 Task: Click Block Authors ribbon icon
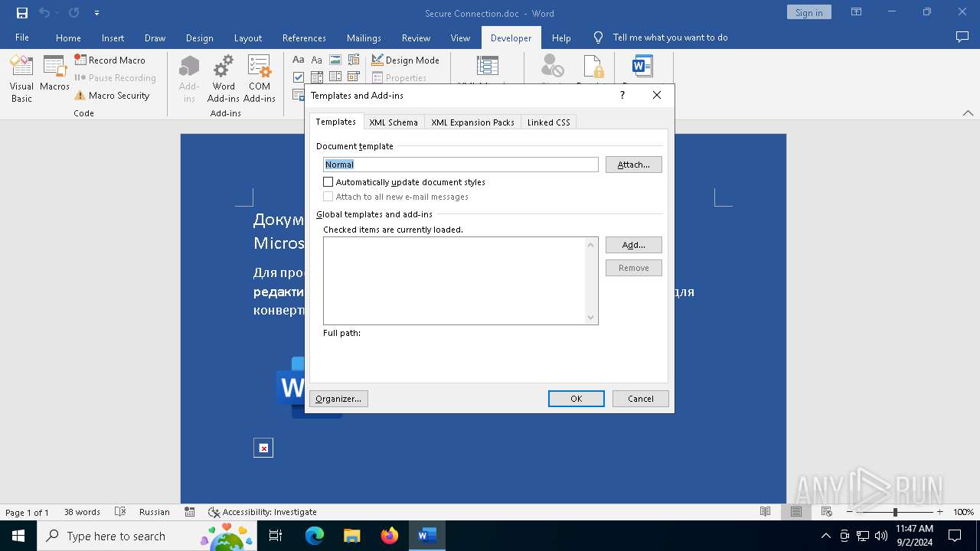[553, 67]
